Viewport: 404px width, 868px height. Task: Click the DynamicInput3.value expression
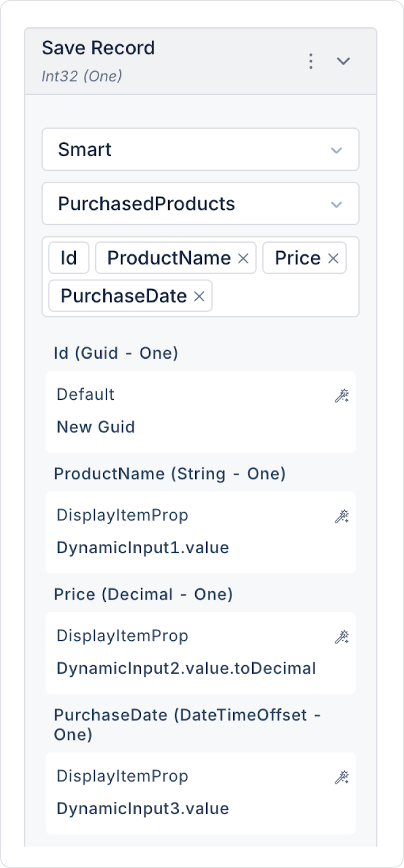click(x=143, y=809)
